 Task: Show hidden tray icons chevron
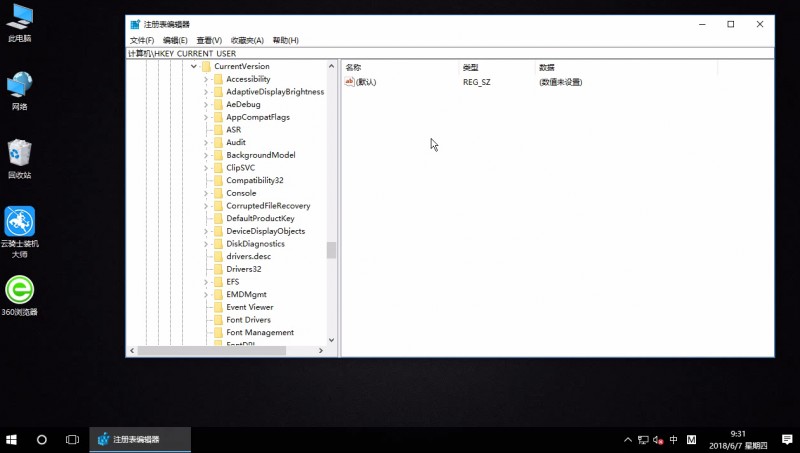pos(628,440)
